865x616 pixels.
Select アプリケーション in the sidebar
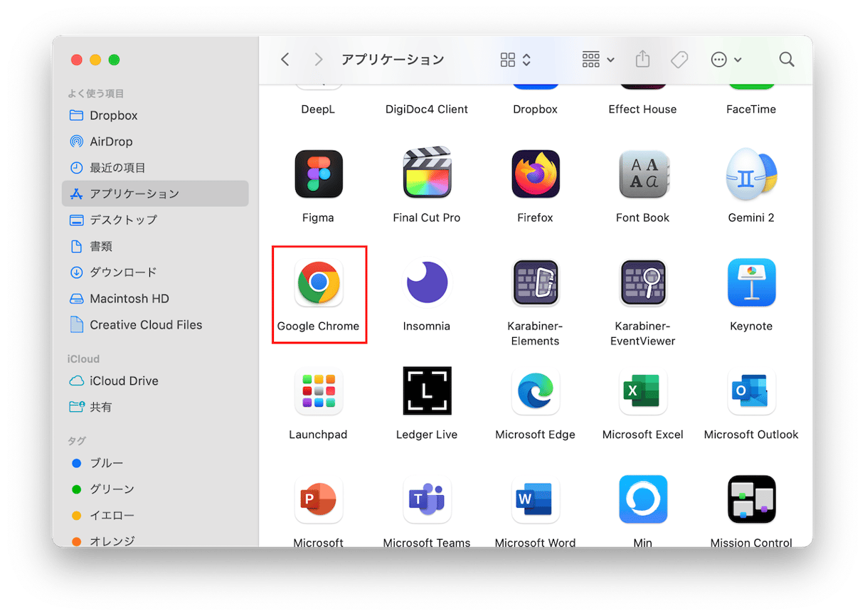click(155, 193)
